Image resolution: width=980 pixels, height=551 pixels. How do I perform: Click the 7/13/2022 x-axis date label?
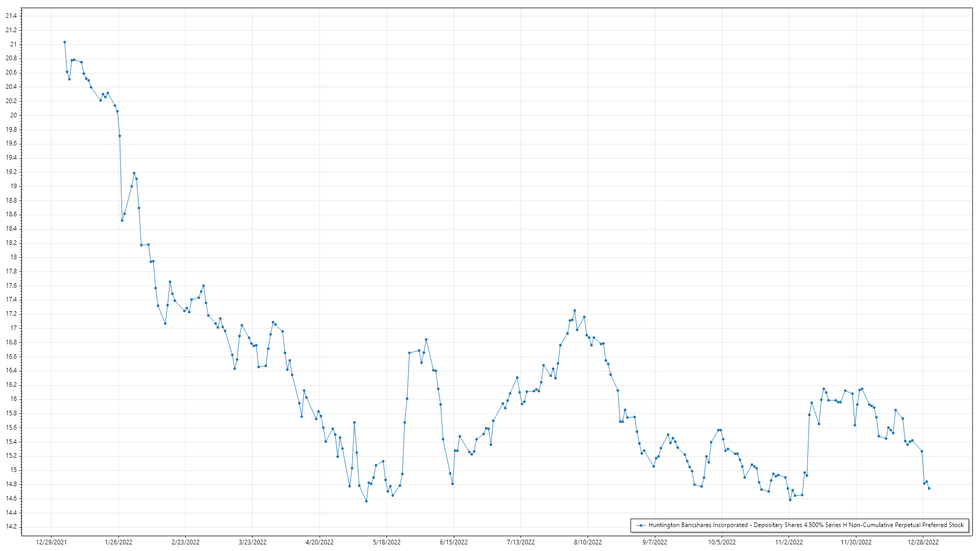click(521, 542)
